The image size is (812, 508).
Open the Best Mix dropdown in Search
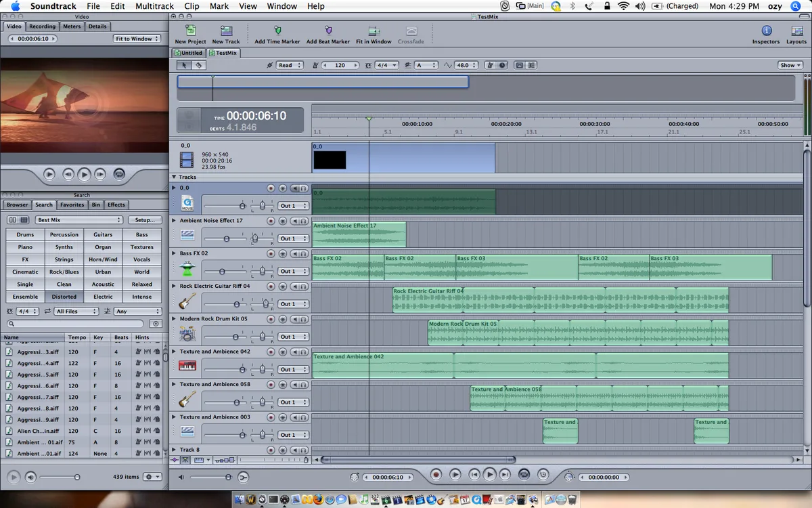(79, 220)
